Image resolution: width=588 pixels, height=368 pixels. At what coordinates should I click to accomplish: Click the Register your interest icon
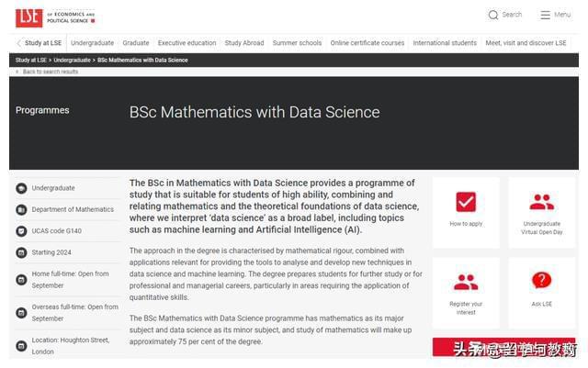point(466,282)
